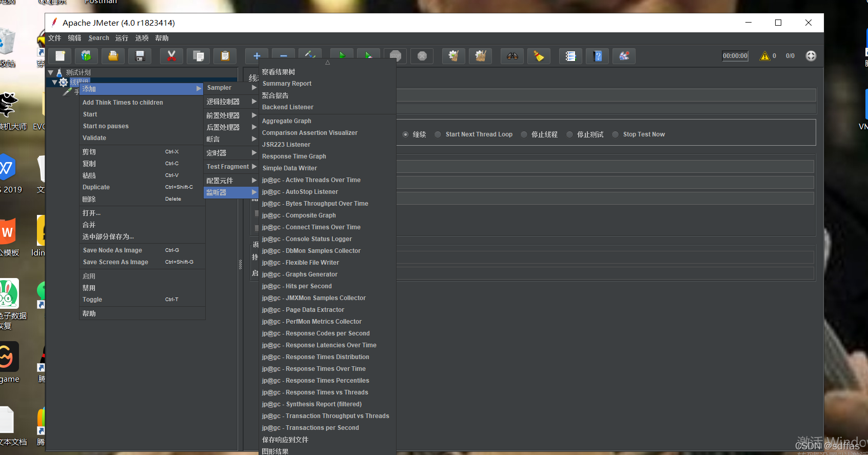
Task: Click the green Start run icon
Action: point(342,56)
